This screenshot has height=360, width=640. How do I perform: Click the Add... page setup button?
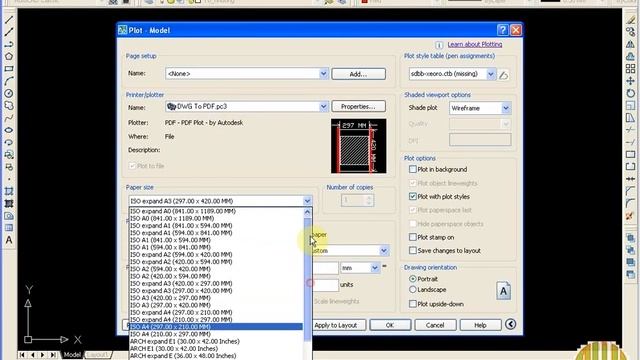(358, 74)
